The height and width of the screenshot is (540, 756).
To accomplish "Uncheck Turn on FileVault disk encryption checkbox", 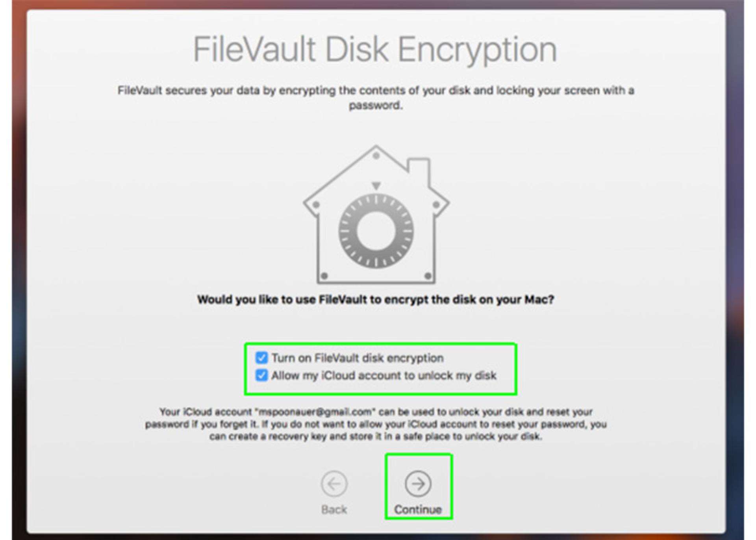I will [261, 358].
